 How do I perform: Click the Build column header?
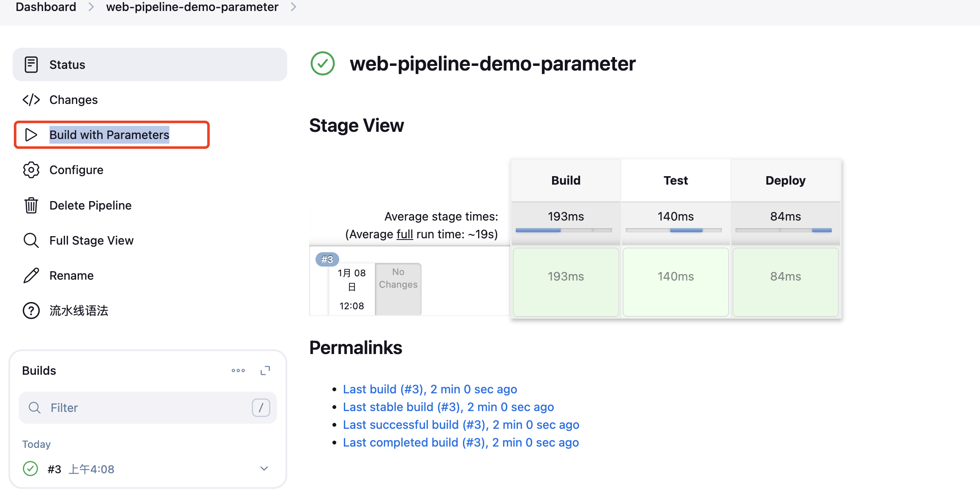point(566,180)
